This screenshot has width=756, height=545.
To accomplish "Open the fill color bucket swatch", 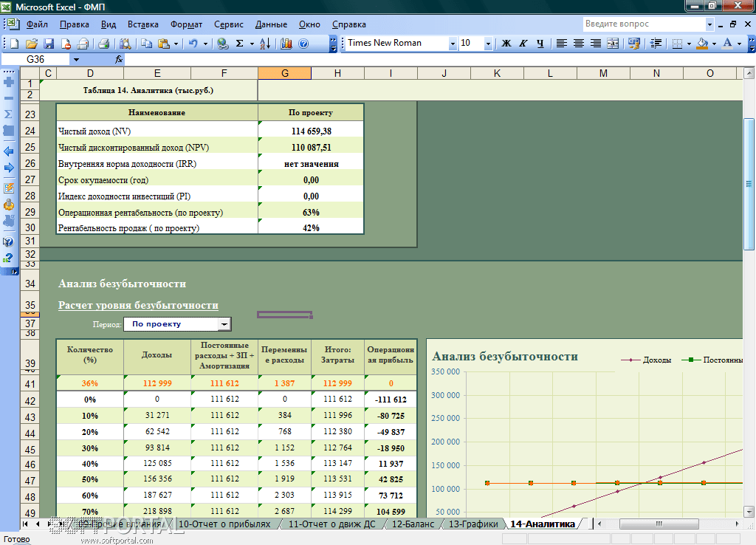I will pyautogui.click(x=702, y=44).
